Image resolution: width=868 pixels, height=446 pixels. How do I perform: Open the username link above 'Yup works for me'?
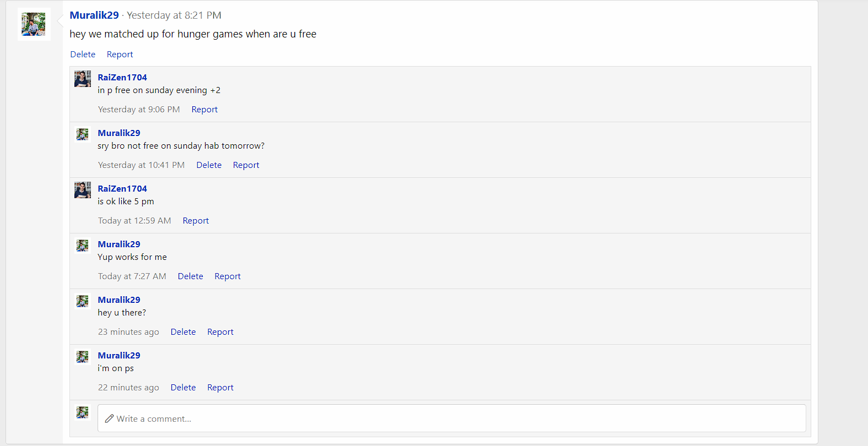(119, 244)
